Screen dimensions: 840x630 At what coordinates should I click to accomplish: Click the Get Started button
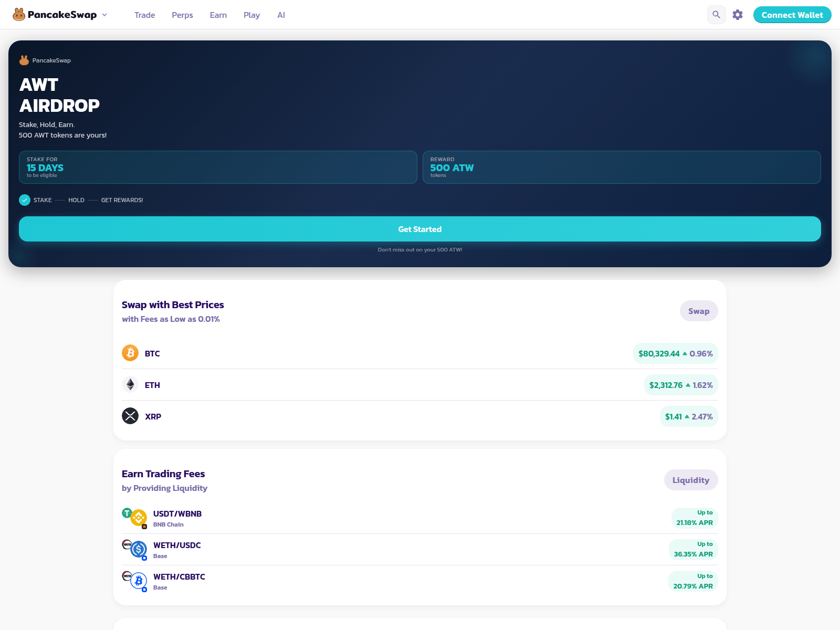420,229
